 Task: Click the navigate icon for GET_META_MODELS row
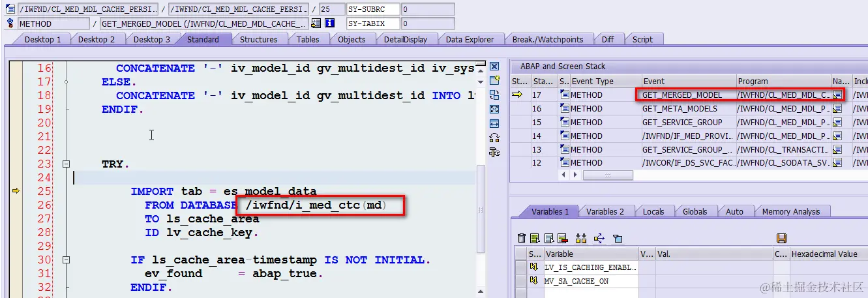coord(837,109)
